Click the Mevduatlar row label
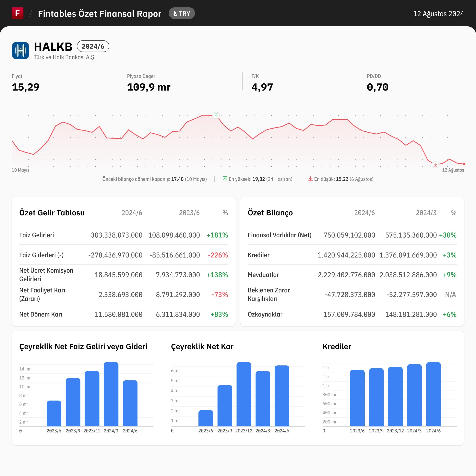This screenshot has height=476, width=476. [x=263, y=275]
